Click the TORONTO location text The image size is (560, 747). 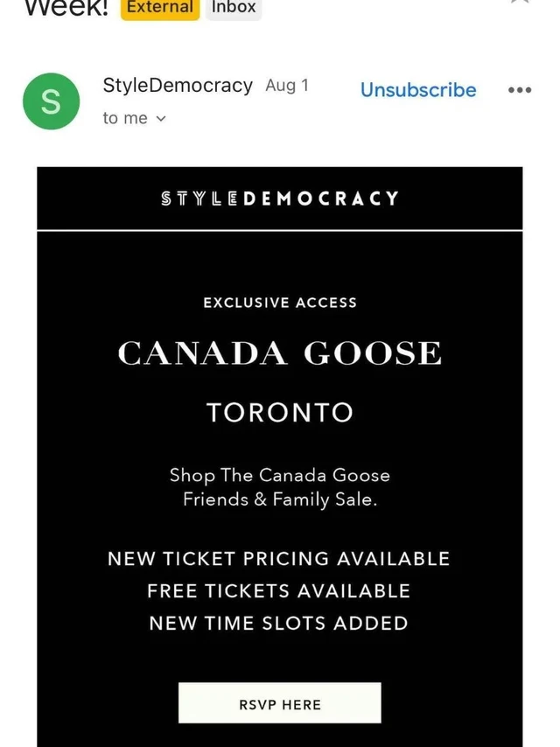tap(280, 413)
